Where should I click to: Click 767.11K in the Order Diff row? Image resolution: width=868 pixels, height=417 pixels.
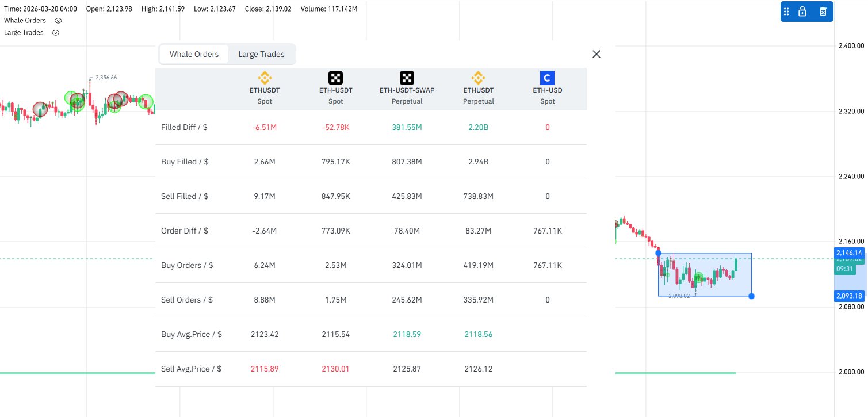pyautogui.click(x=548, y=231)
